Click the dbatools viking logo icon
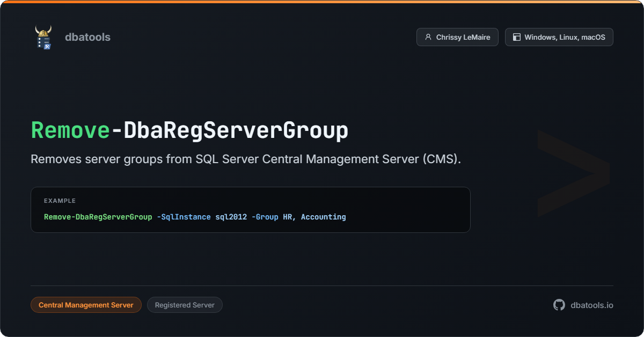This screenshot has height=337, width=644. [x=43, y=38]
